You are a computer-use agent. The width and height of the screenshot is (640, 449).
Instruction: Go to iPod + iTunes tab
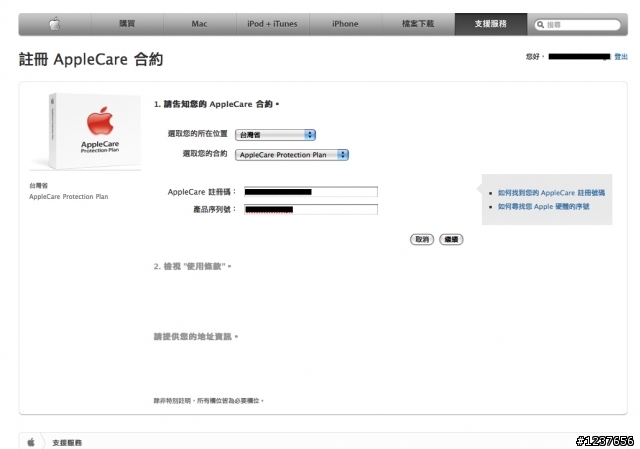272,24
